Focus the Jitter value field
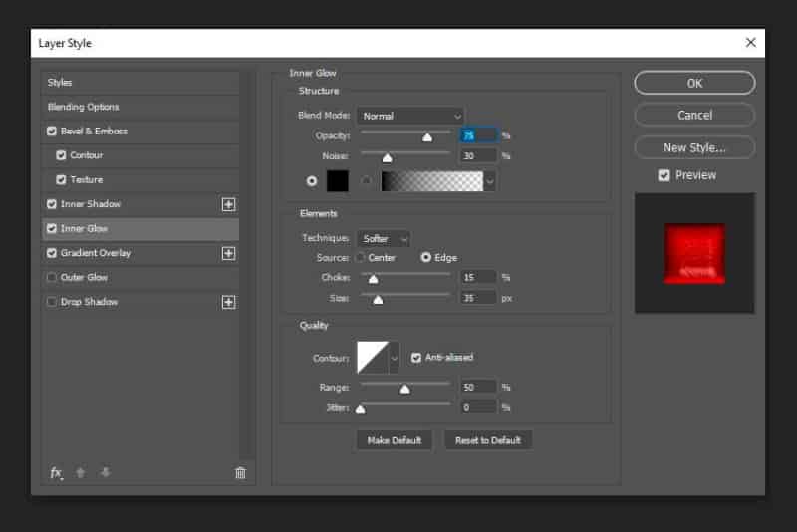Viewport: 797px width, 532px height. (x=478, y=408)
